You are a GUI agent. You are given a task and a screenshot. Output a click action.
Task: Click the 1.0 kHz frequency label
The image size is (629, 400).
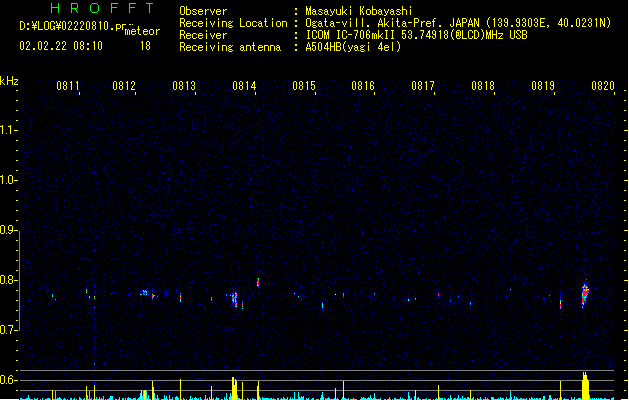[8, 180]
